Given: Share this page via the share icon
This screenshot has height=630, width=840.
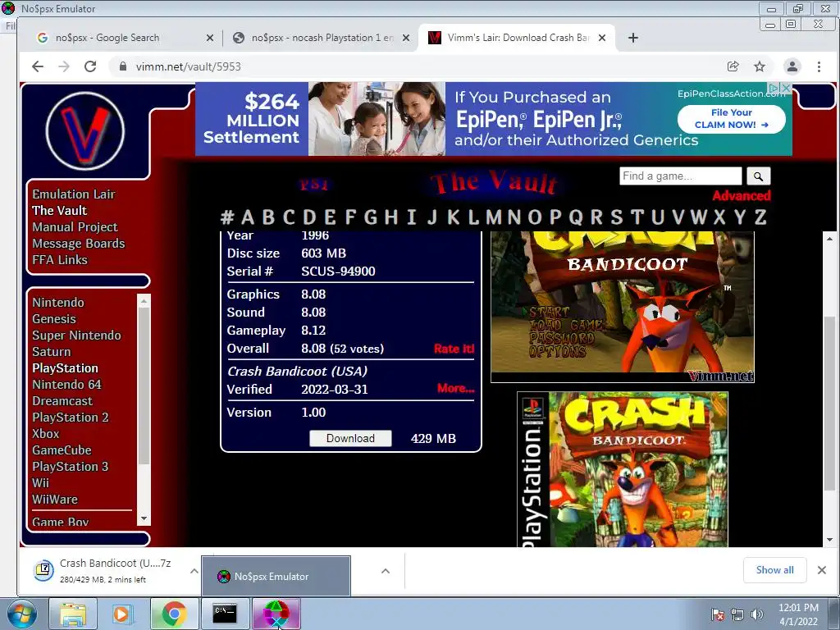Looking at the screenshot, I should click(x=733, y=66).
